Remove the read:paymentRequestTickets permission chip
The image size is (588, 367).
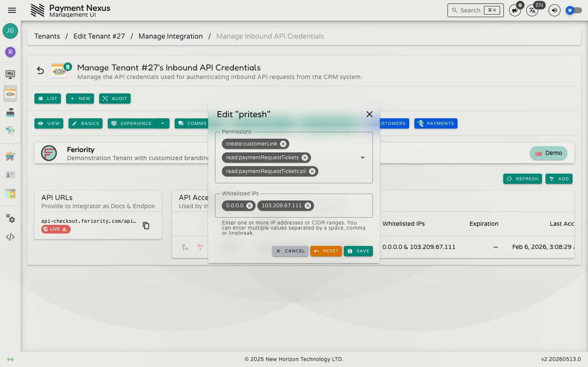click(x=305, y=158)
